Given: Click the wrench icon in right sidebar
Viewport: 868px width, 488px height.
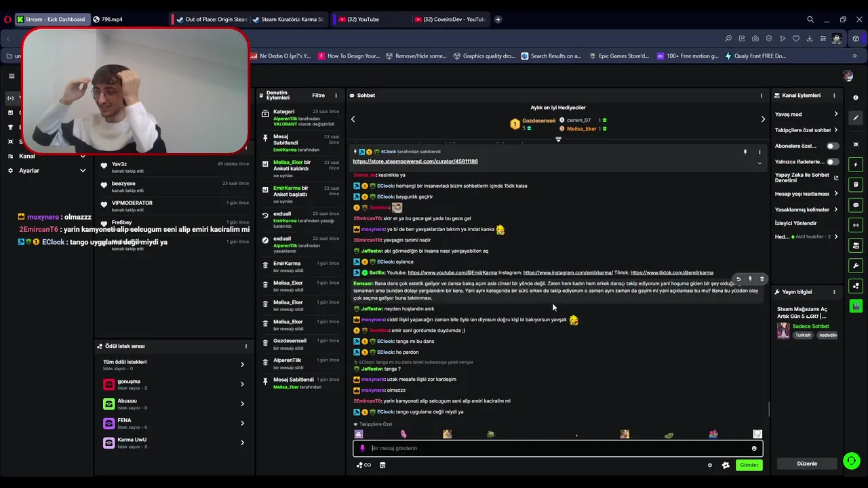Looking at the screenshot, I should point(856,266).
